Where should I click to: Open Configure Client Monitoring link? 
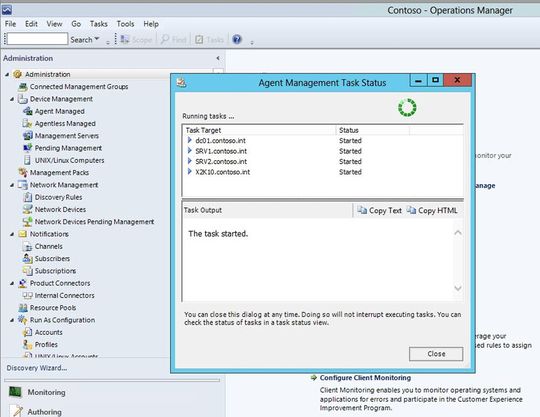(x=365, y=378)
